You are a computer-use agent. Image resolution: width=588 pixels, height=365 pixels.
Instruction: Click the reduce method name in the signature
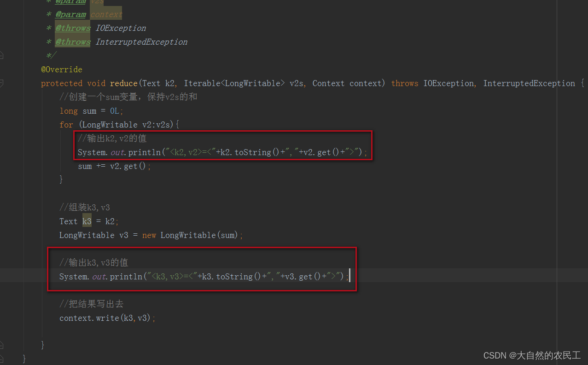(x=123, y=83)
